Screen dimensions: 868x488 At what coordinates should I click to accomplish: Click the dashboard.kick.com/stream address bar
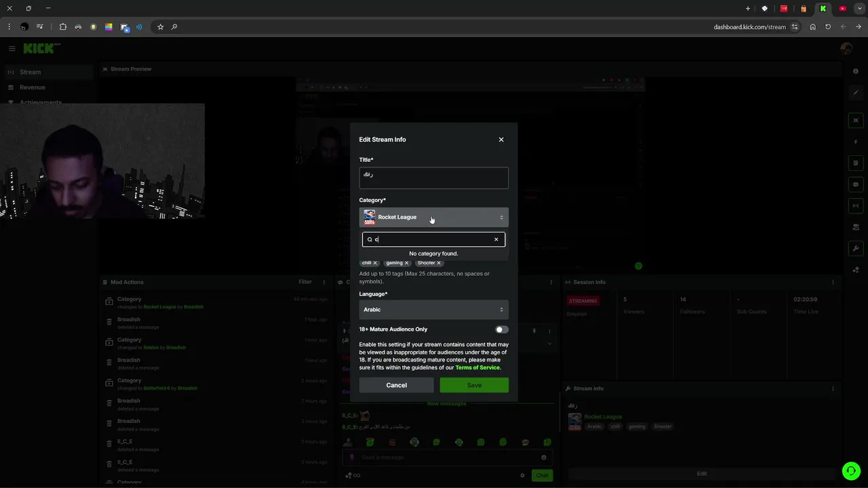tap(749, 27)
